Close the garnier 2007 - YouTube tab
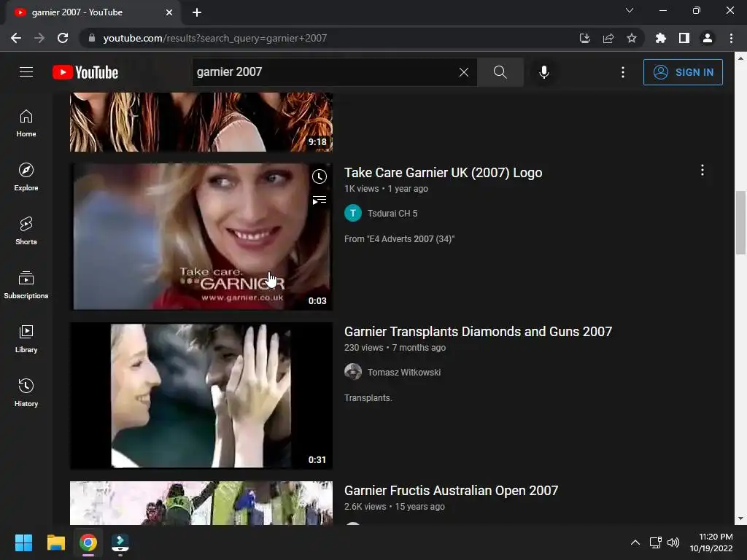Image resolution: width=747 pixels, height=560 pixels. (169, 12)
